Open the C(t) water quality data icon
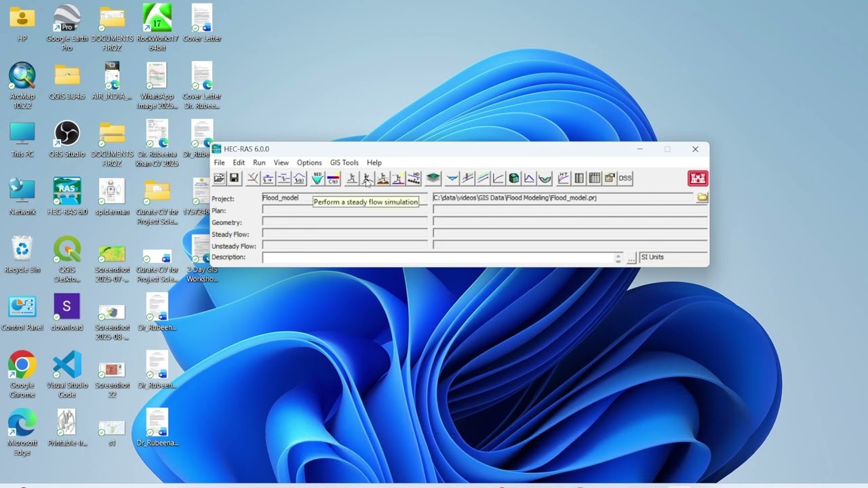This screenshot has width=868, height=488. coord(332,178)
